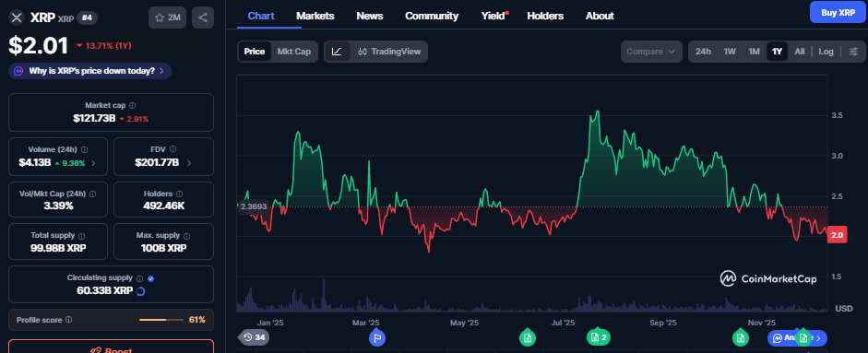The image size is (868, 353).
Task: Click the Market cap info icon
Action: pyautogui.click(x=132, y=105)
